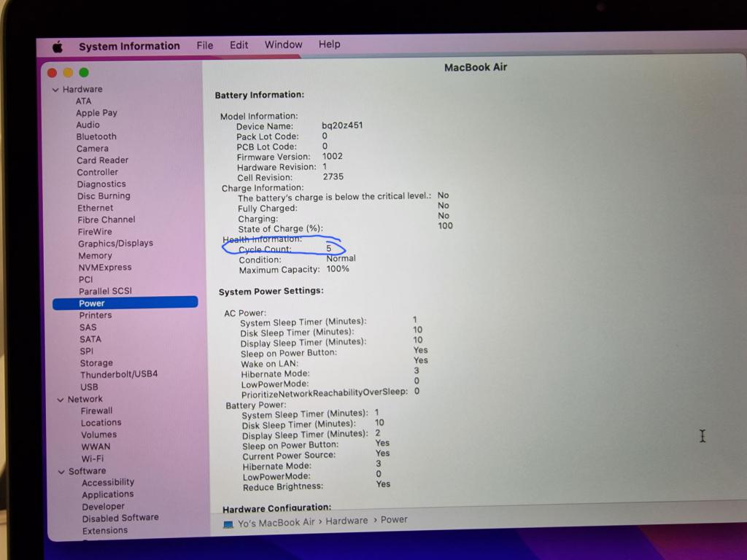Click the Firmware Version value 1002
Screen dimensions: 747x560
333,156
